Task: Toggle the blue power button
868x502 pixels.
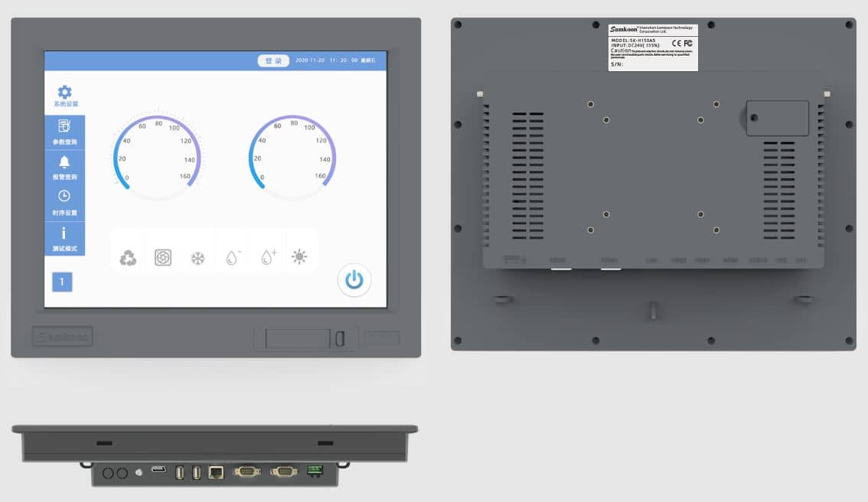Action: pyautogui.click(x=354, y=280)
